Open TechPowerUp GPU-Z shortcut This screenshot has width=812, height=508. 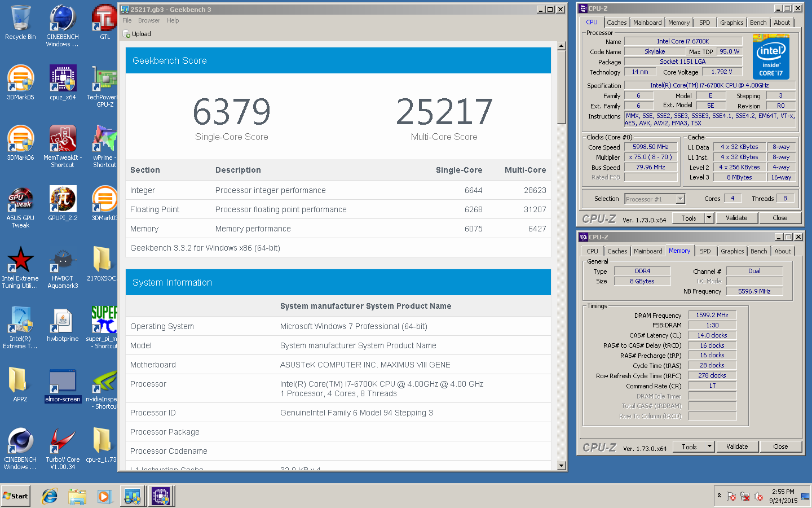105,86
